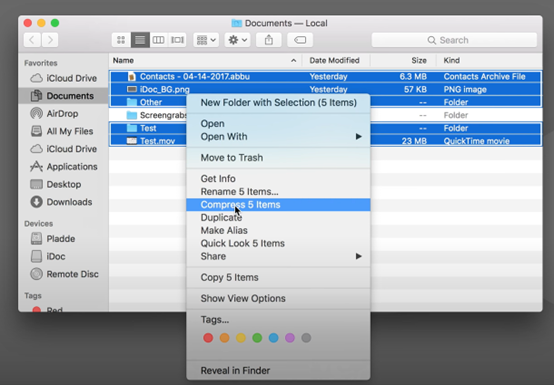Choose Duplicate from the context menu

pyautogui.click(x=278, y=218)
